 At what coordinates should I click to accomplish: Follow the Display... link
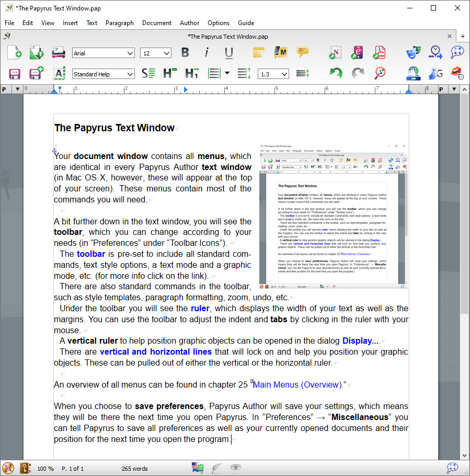361,341
